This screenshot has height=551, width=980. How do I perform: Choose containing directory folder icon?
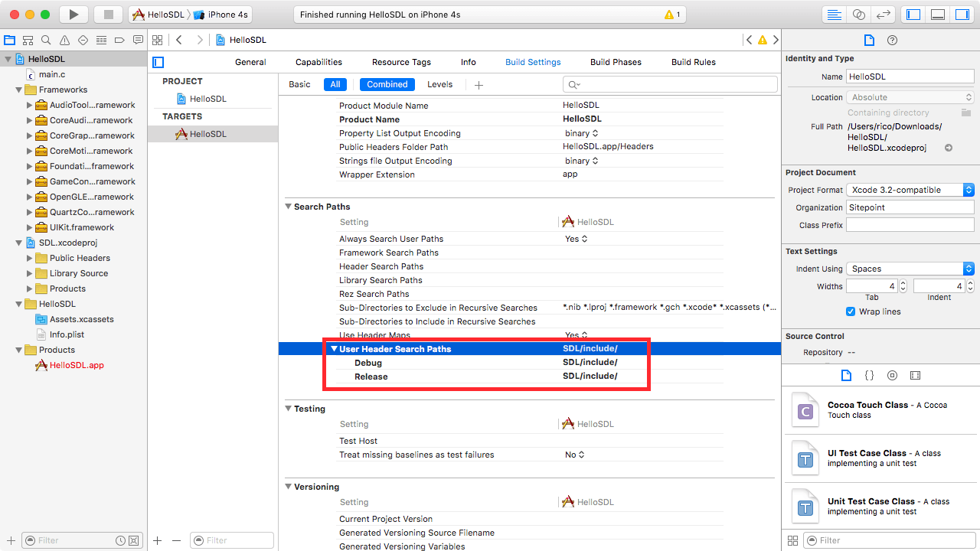tap(966, 112)
